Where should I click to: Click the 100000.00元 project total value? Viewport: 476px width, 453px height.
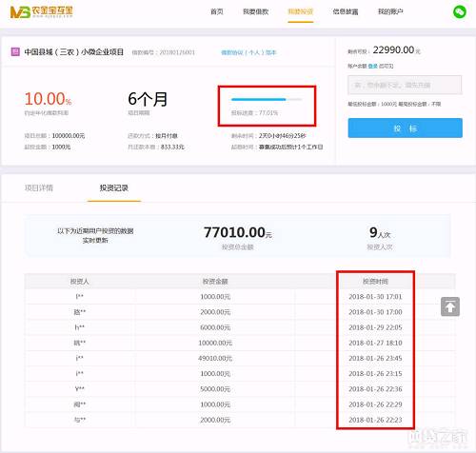click(69, 136)
